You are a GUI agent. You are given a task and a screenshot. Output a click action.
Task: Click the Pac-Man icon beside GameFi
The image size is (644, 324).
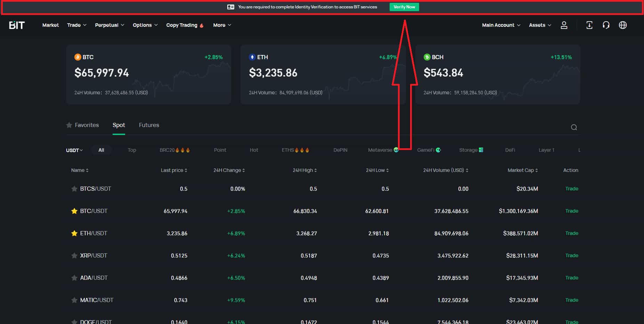tap(438, 150)
